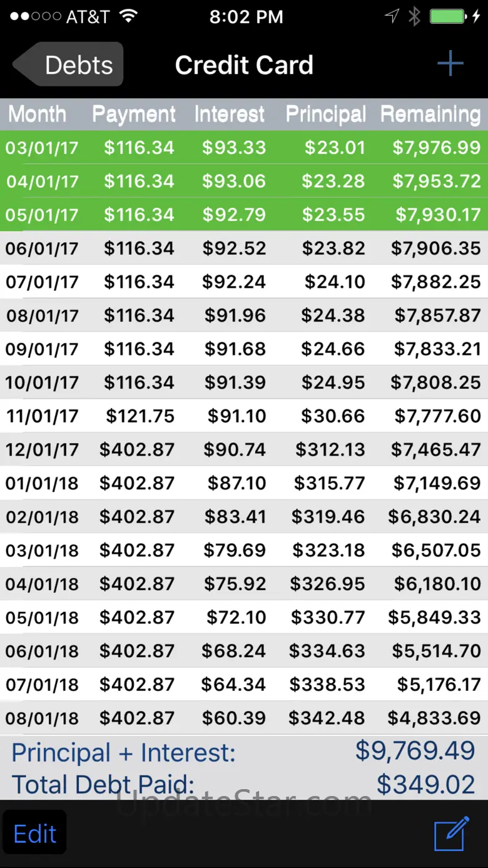Tap the Payment column header
This screenshot has width=488, height=868.
coord(134,114)
